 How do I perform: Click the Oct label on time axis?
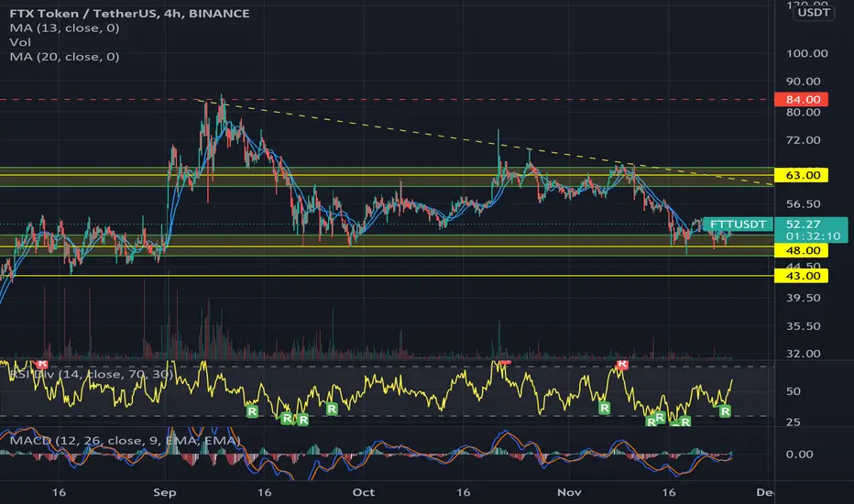click(x=363, y=493)
